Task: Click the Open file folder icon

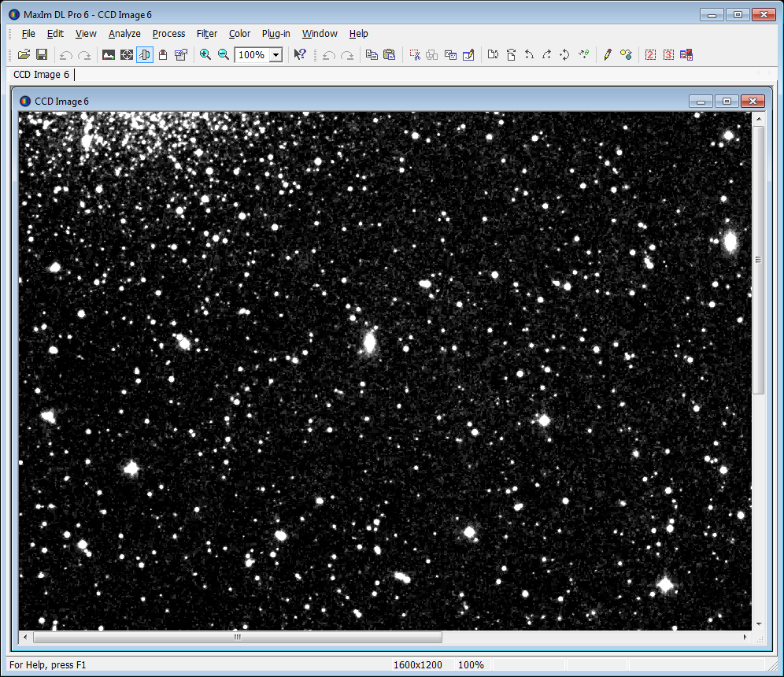Action: point(24,54)
